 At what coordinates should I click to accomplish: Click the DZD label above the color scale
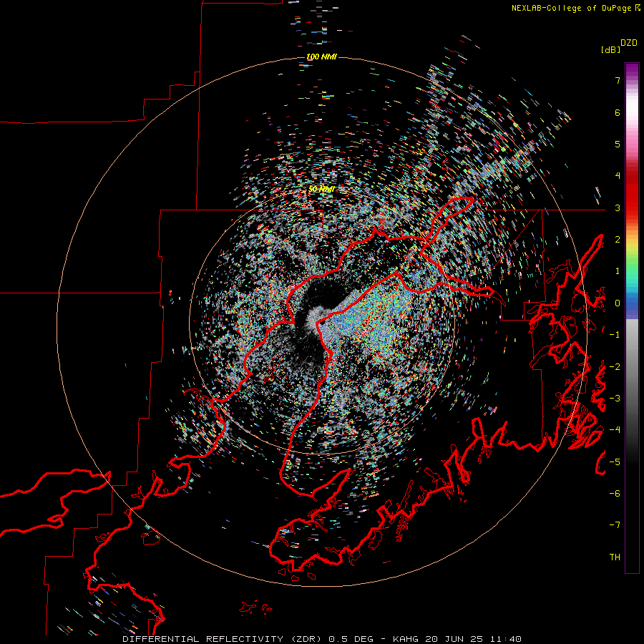[629, 43]
